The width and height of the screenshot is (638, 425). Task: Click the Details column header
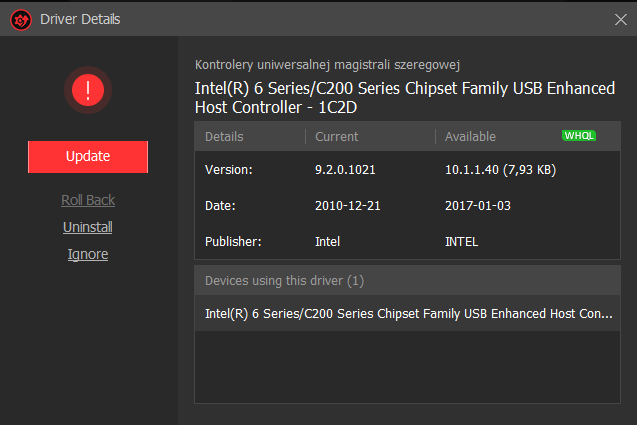224,137
